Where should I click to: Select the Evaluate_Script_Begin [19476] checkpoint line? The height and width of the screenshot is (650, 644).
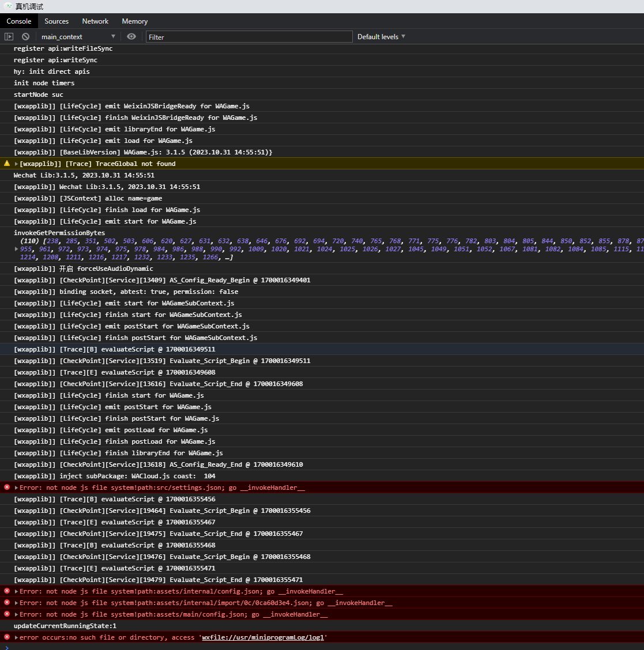pos(322,557)
